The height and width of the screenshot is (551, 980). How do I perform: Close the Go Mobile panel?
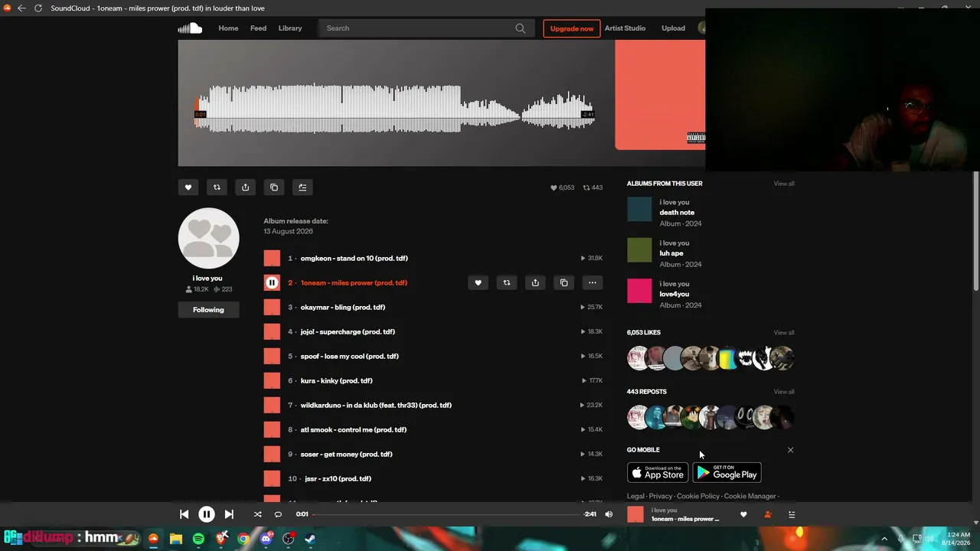(x=790, y=450)
